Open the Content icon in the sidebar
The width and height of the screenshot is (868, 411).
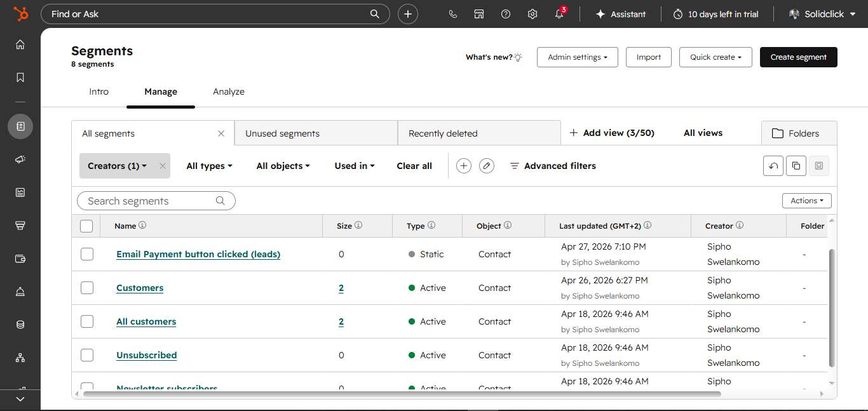point(20,192)
